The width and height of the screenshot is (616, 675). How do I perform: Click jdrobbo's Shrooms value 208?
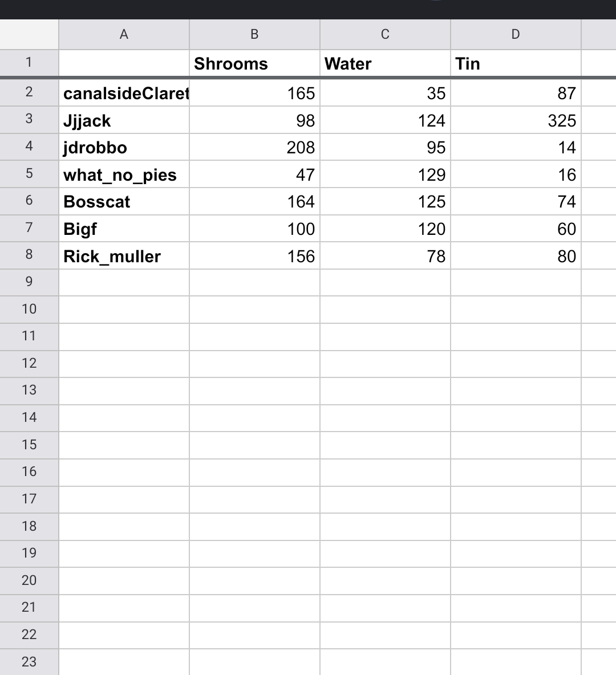(x=254, y=148)
